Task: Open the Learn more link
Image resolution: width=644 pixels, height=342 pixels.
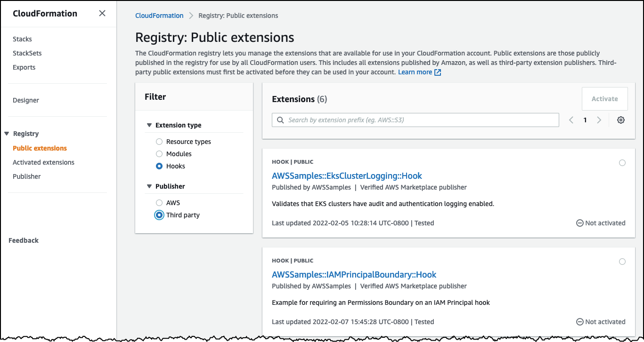Action: [415, 72]
